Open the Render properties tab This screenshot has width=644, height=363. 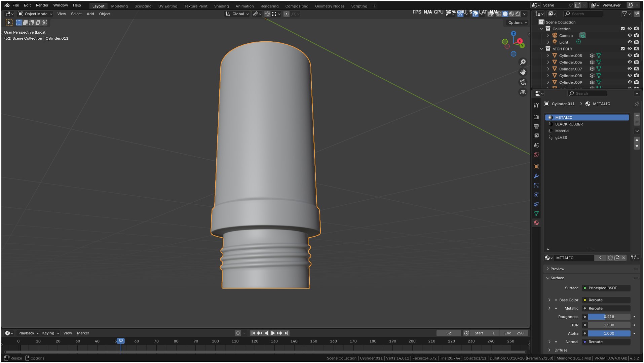[536, 117]
